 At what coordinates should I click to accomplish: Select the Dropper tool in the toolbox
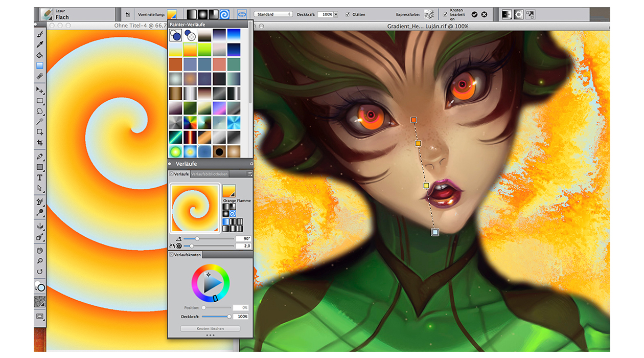point(40,44)
